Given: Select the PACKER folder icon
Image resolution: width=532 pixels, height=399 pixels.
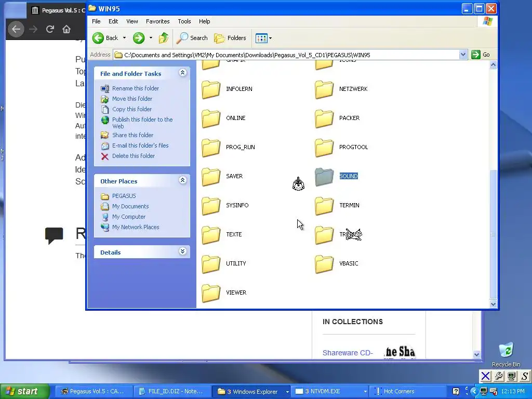Looking at the screenshot, I should (x=324, y=119).
